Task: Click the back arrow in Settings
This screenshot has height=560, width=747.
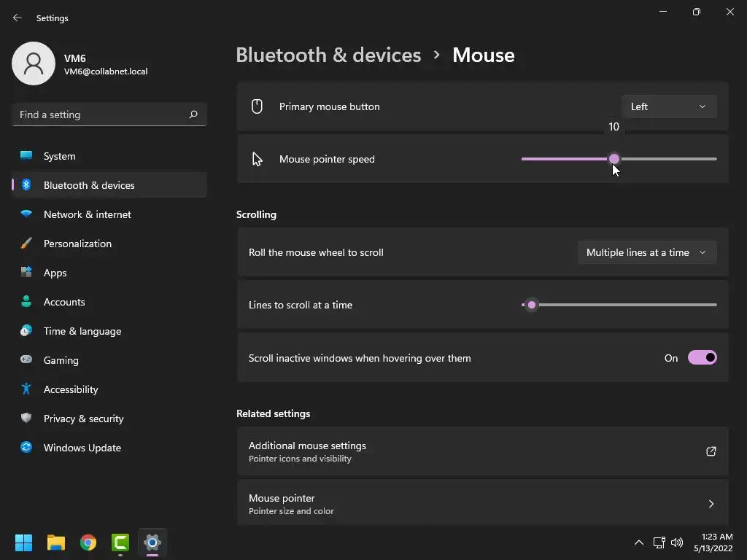Action: click(x=18, y=18)
